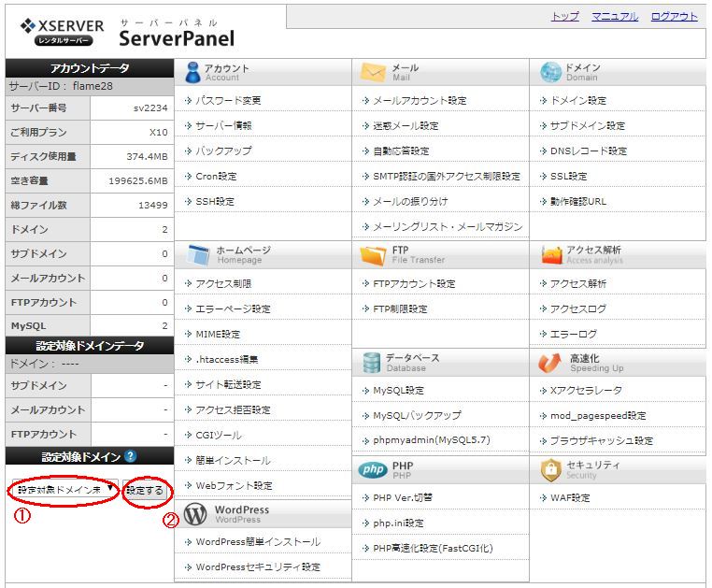Open アクセス解析 link

coord(578,283)
